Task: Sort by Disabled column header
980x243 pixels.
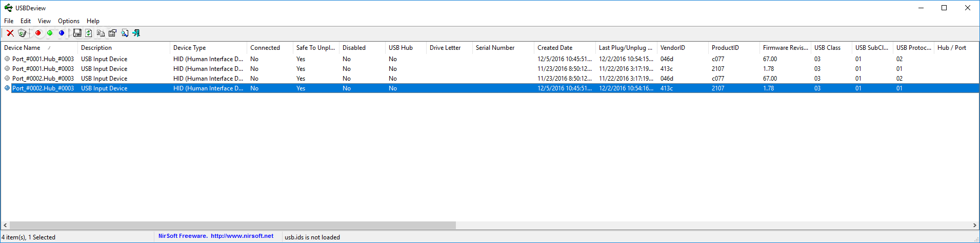Action: click(x=362, y=48)
